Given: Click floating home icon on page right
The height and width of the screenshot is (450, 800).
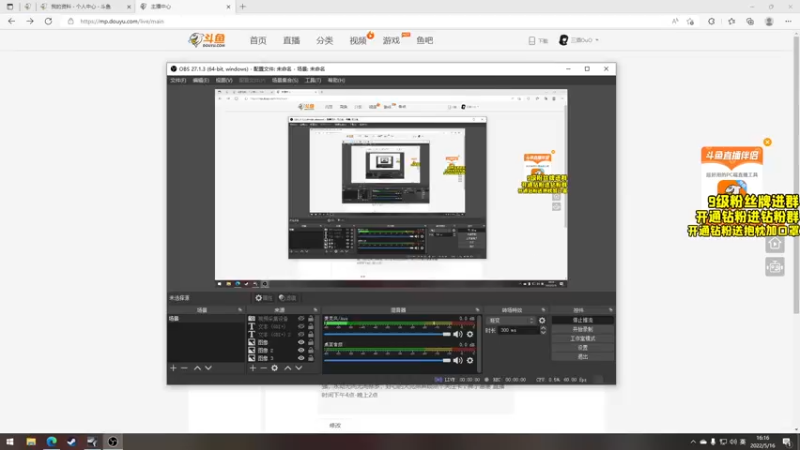Looking at the screenshot, I should coord(774,244).
